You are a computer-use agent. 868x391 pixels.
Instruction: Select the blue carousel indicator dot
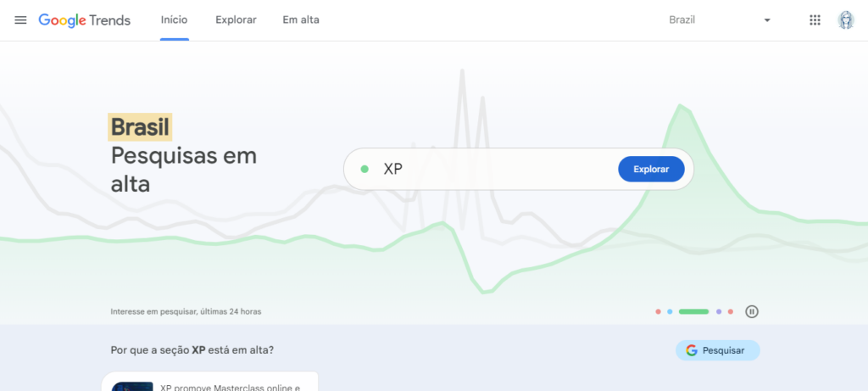(670, 311)
